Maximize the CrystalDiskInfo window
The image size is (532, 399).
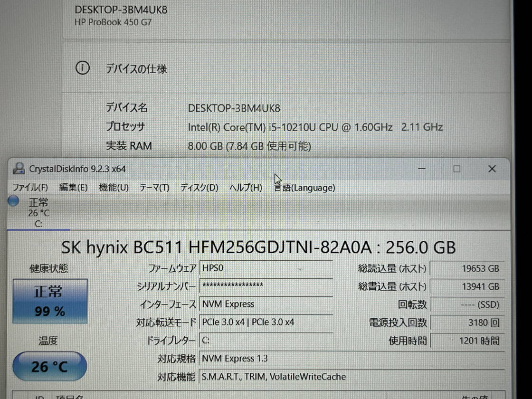point(456,169)
